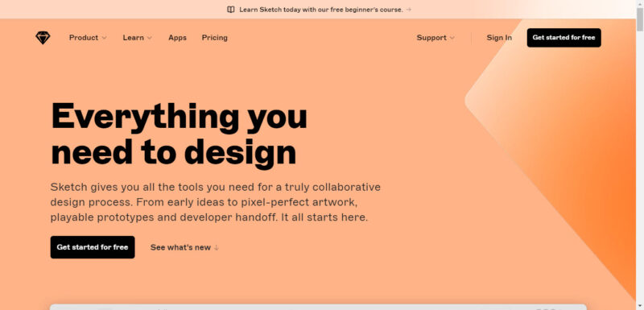The height and width of the screenshot is (310, 644).
Task: Click the scrollbar up arrow
Action: point(640,4)
